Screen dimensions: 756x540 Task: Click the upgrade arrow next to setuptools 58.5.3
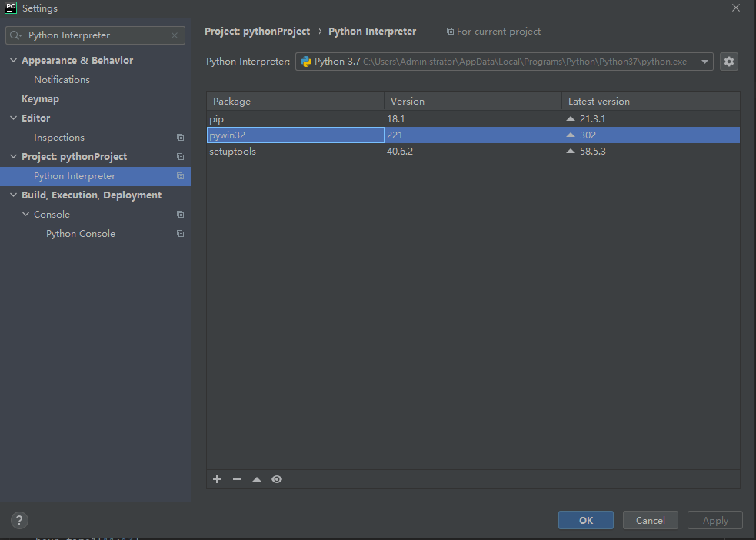click(x=571, y=151)
